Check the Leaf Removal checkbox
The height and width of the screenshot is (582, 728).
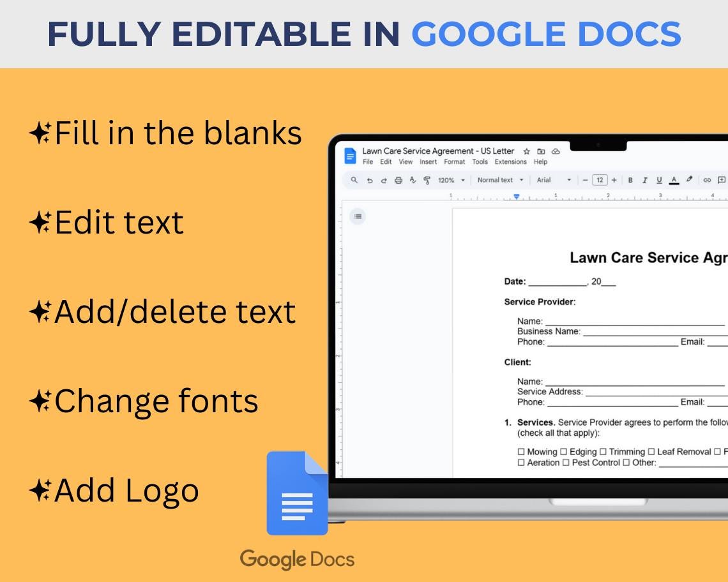[651, 452]
